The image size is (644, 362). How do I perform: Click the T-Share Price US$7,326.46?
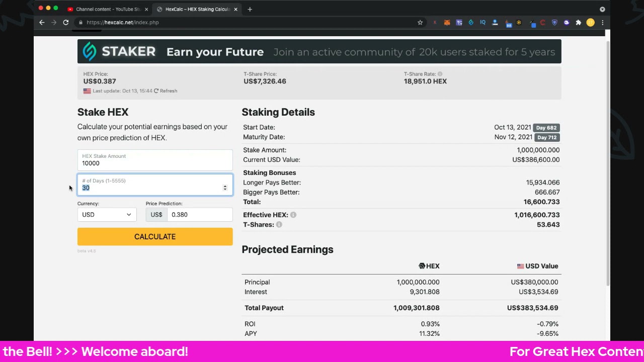[x=265, y=81]
